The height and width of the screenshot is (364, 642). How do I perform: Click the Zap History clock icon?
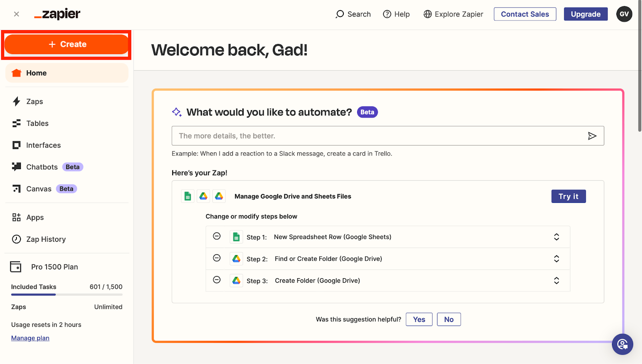pos(16,239)
